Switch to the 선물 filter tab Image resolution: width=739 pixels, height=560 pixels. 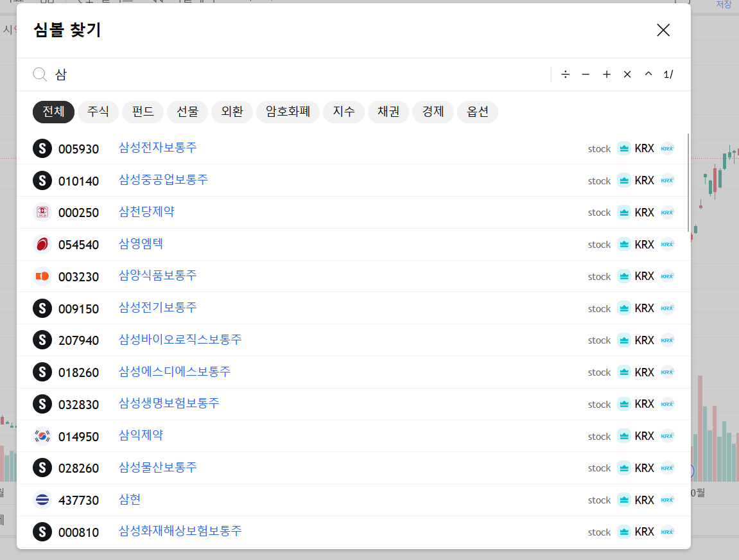(187, 112)
